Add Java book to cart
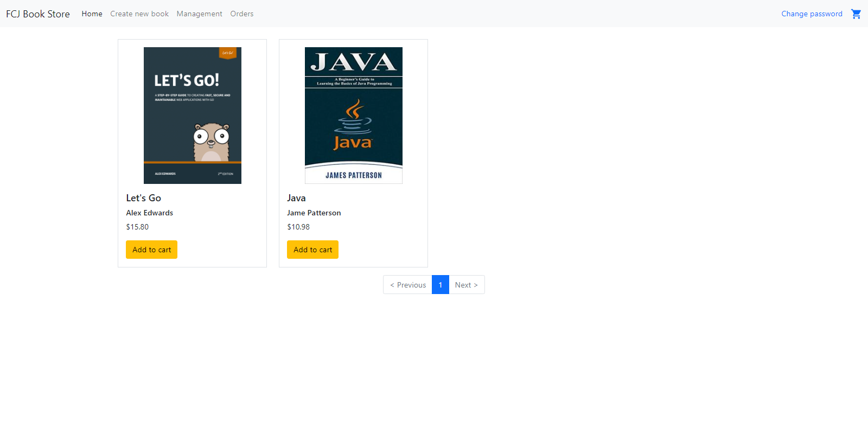868x440 pixels. (x=312, y=250)
